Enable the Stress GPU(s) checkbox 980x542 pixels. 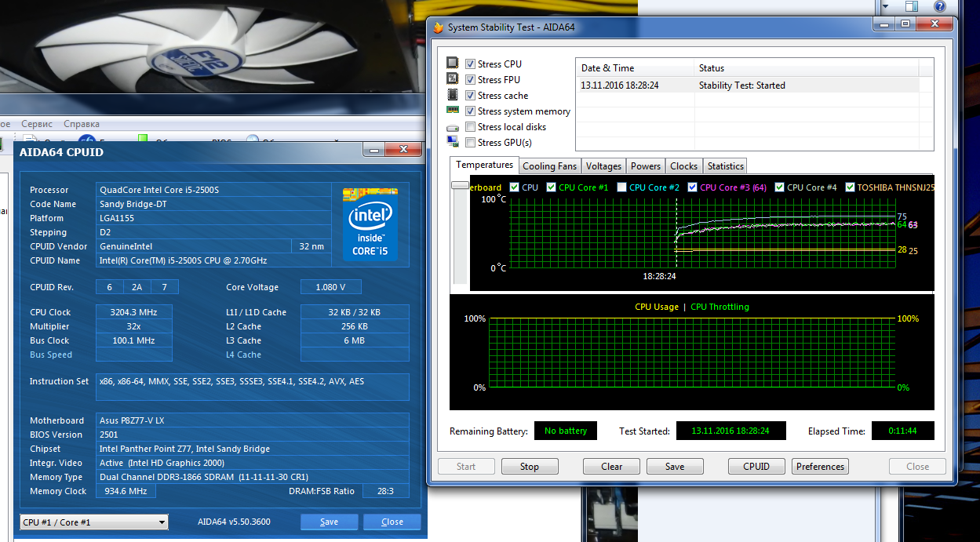click(470, 143)
